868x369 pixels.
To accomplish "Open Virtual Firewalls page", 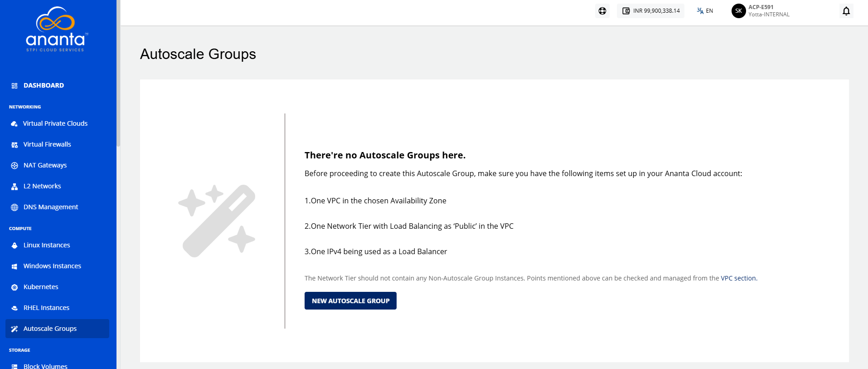I will [47, 144].
